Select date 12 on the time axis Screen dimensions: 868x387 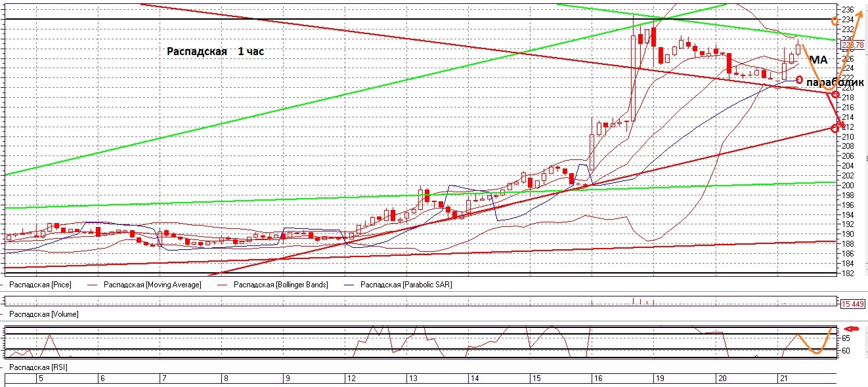(x=351, y=378)
